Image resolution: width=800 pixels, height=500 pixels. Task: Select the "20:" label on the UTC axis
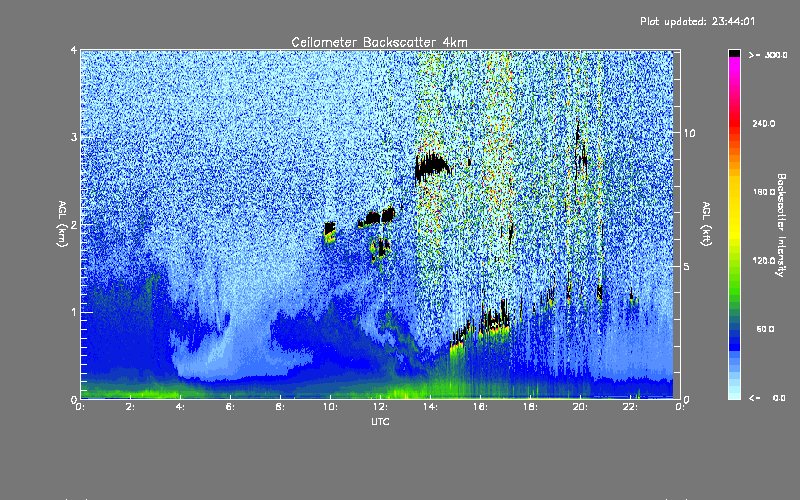click(580, 407)
